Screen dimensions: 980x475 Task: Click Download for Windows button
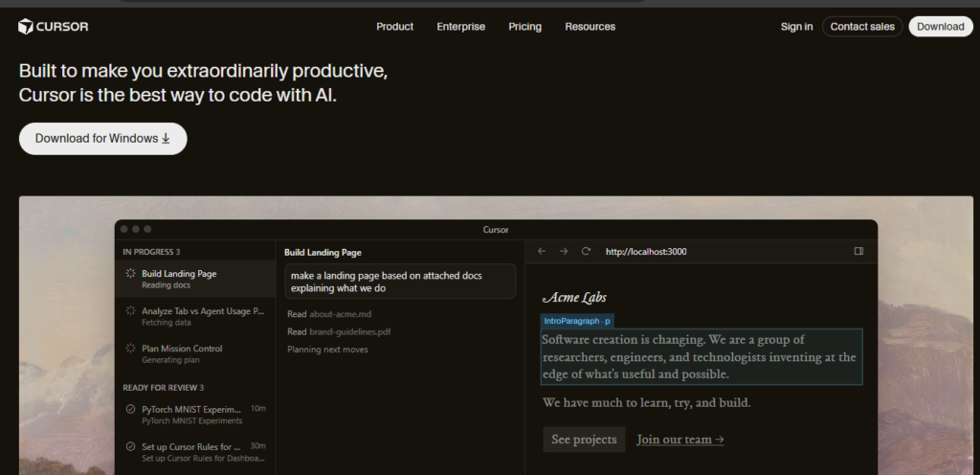tap(103, 139)
